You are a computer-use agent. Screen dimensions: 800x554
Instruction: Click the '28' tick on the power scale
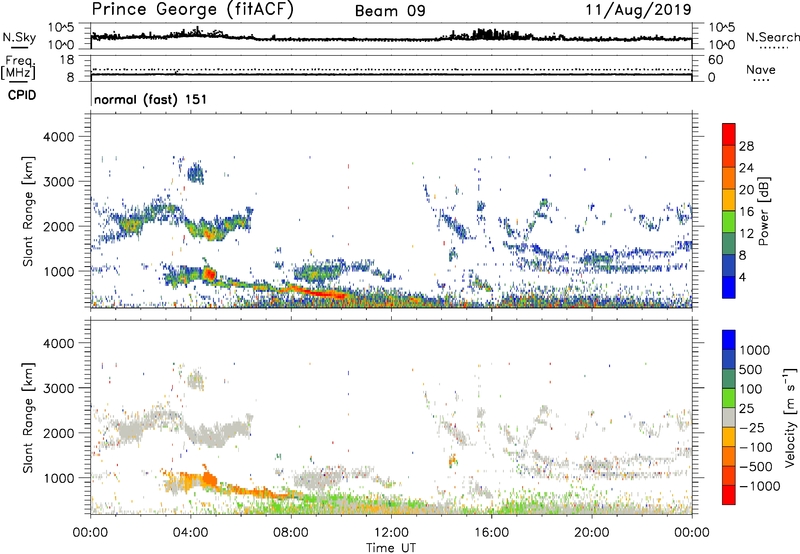click(x=746, y=146)
